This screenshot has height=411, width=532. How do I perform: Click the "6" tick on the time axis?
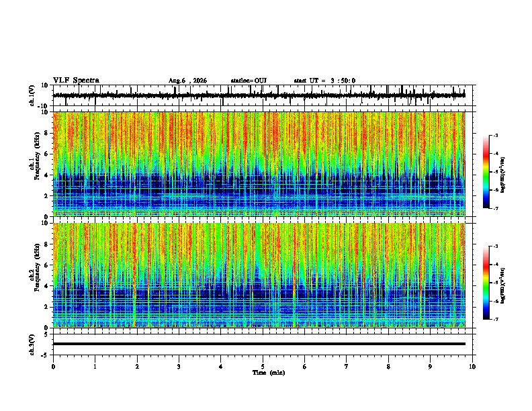click(305, 367)
